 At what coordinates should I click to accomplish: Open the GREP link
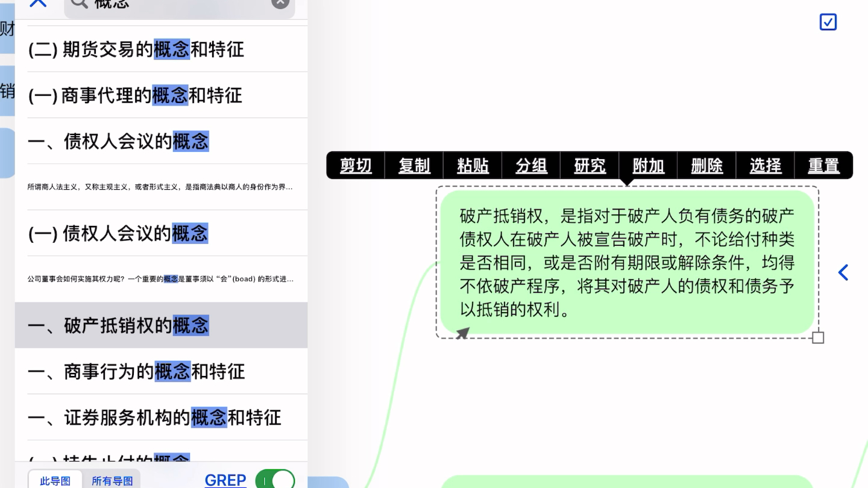pyautogui.click(x=225, y=480)
